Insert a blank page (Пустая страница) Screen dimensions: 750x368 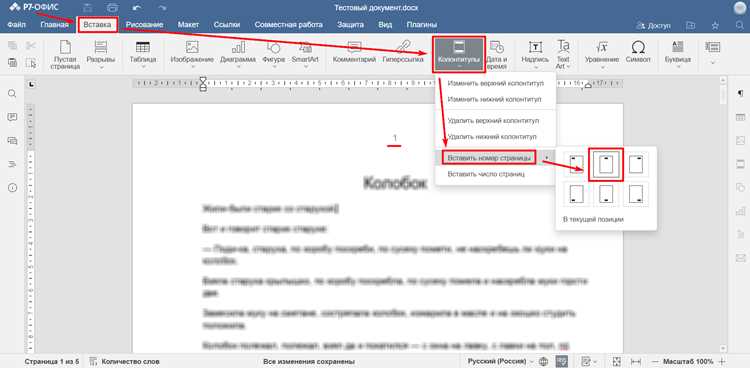click(x=65, y=55)
